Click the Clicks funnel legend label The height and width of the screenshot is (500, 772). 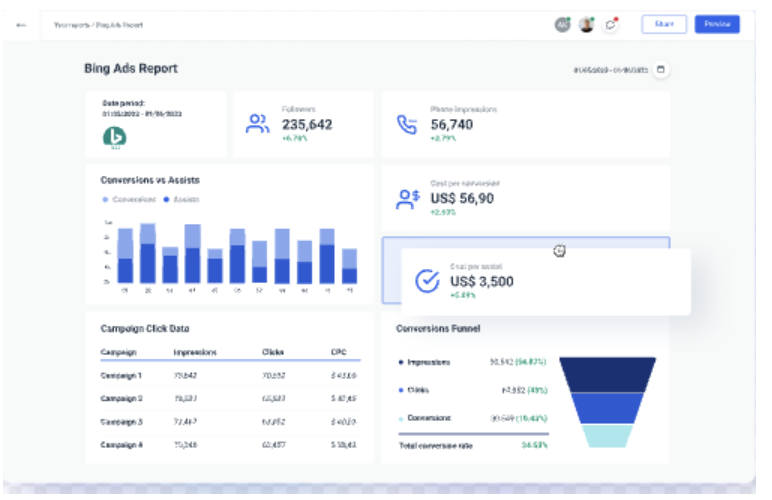click(x=418, y=390)
